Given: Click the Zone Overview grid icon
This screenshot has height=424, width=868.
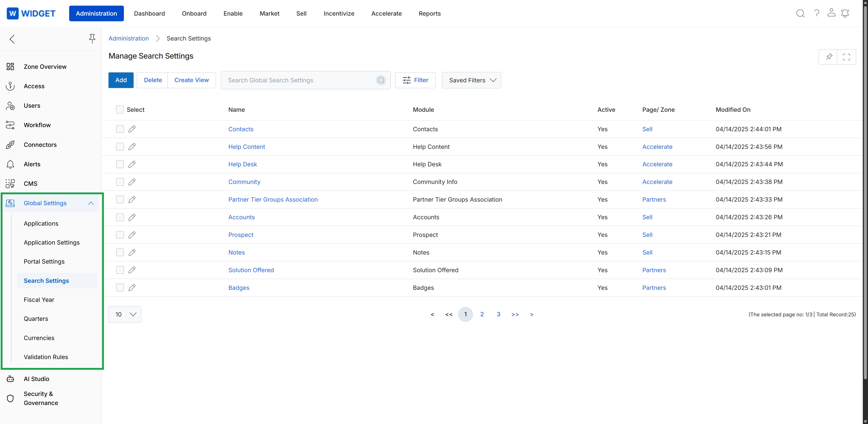Looking at the screenshot, I should [10, 67].
